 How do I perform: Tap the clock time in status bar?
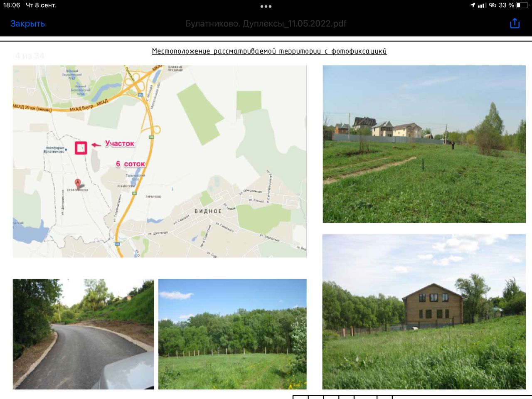point(12,5)
